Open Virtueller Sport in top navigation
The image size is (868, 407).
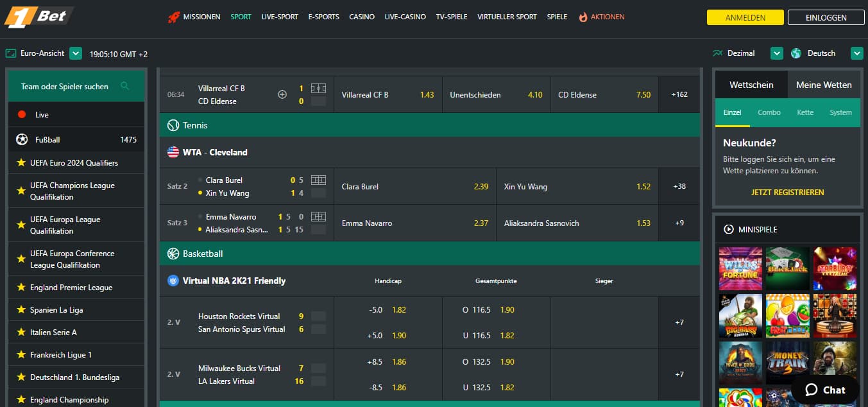click(507, 17)
